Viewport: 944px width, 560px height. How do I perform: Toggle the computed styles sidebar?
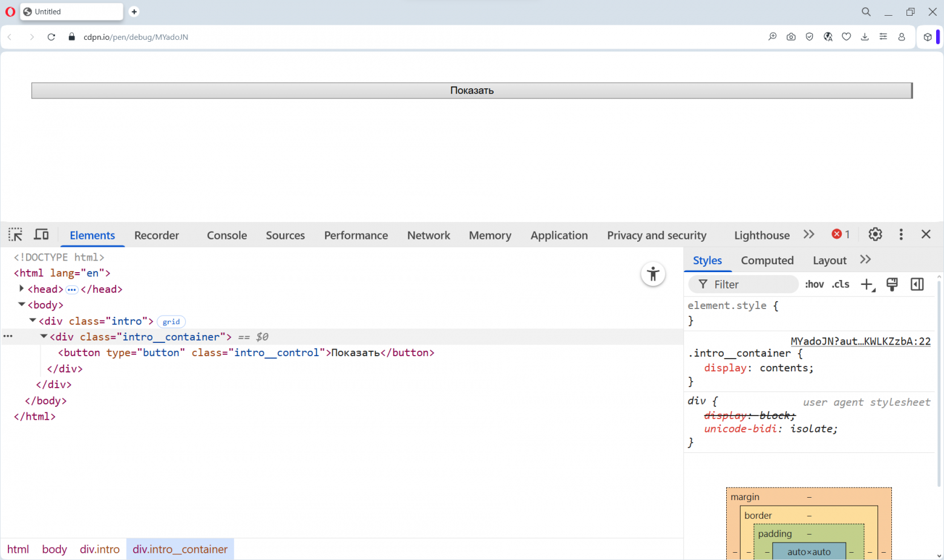[917, 284]
